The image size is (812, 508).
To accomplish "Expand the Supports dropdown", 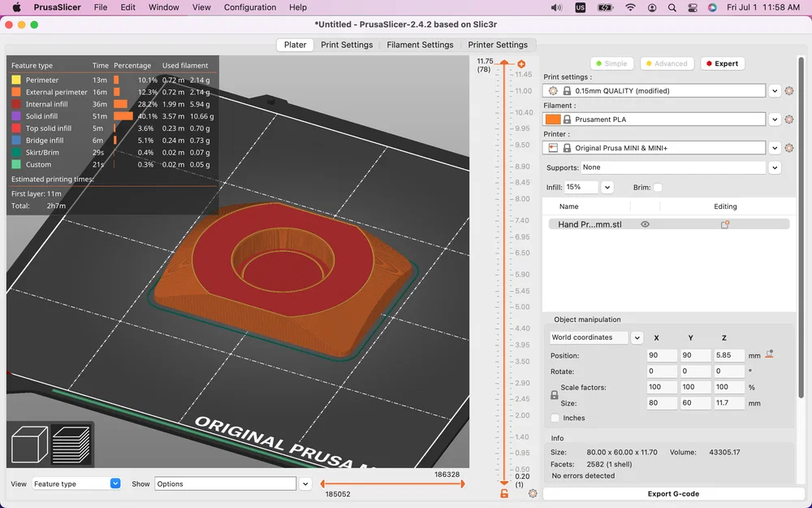I will coord(775,167).
